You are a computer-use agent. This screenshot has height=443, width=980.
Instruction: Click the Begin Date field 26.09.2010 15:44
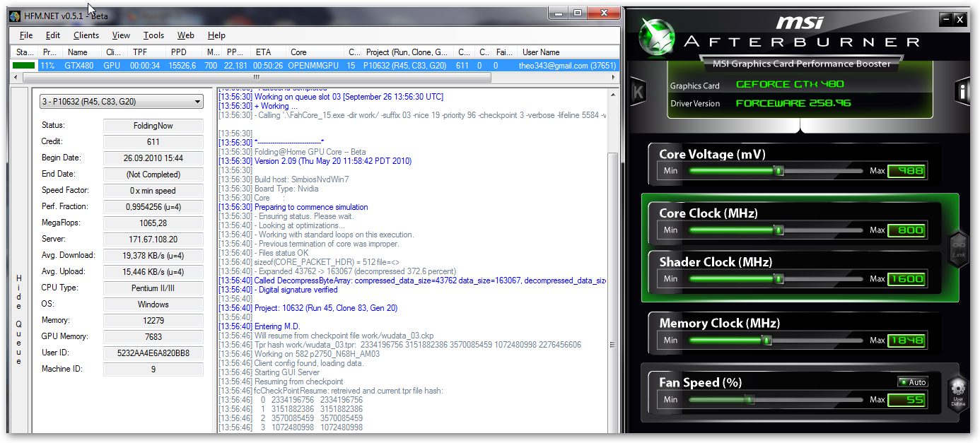click(153, 158)
